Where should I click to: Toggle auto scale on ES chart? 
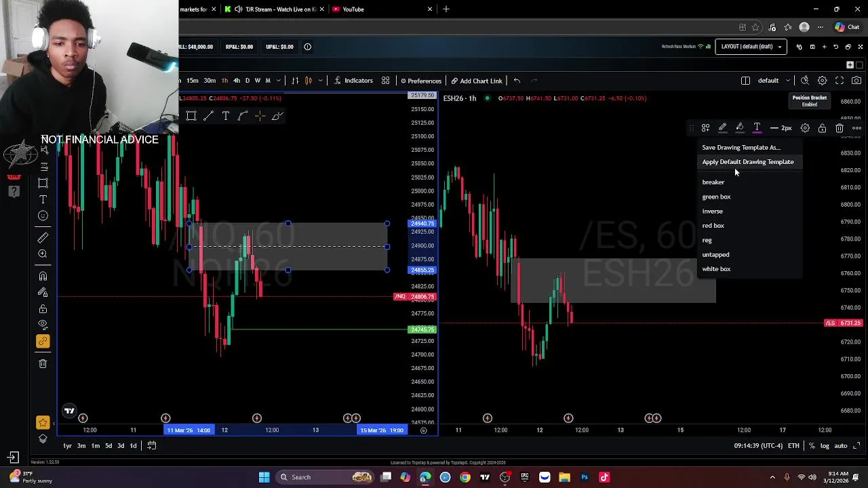click(x=840, y=445)
